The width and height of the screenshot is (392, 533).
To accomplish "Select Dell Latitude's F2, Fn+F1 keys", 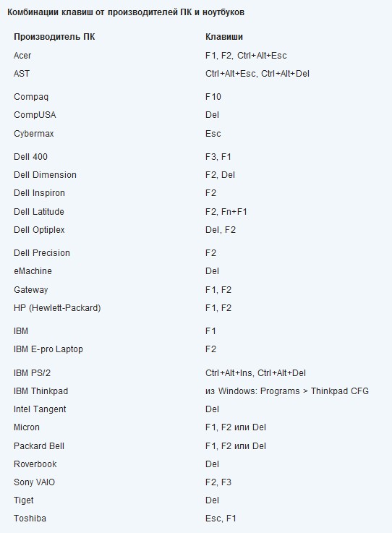I will [x=226, y=212].
